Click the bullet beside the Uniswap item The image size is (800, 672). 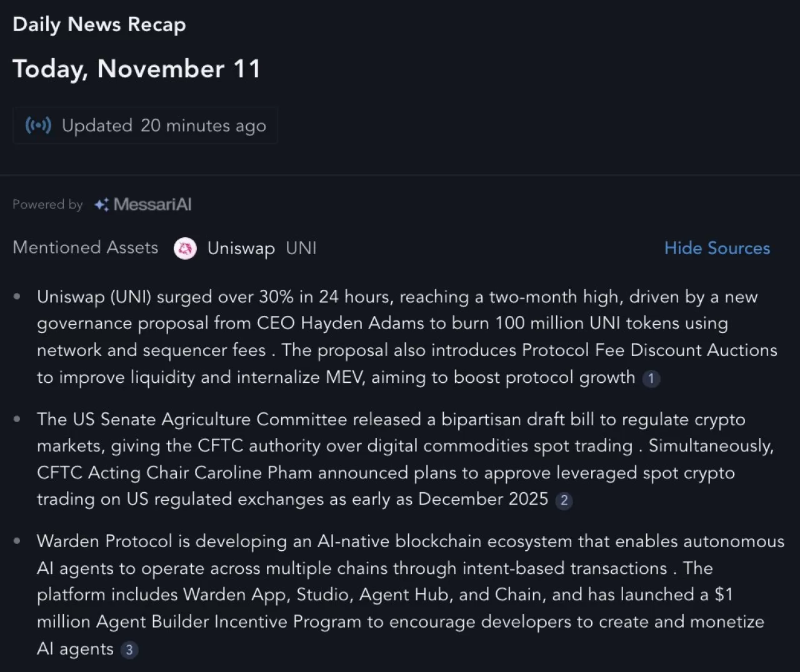17,297
